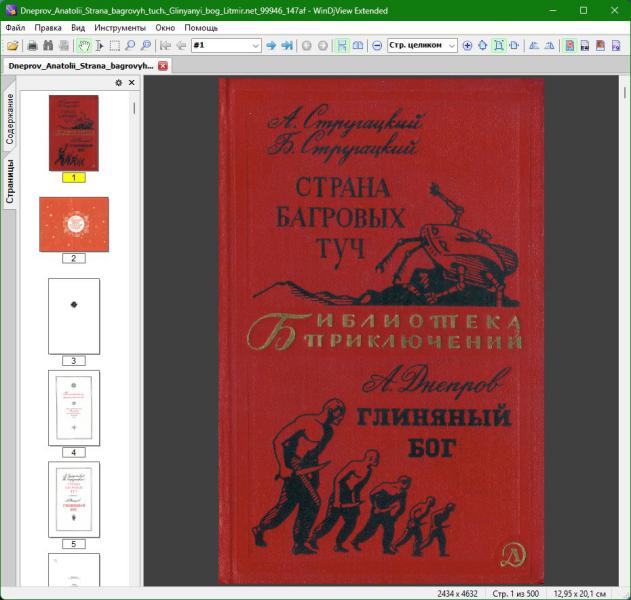Select page 3 thumbnail

coord(74,316)
